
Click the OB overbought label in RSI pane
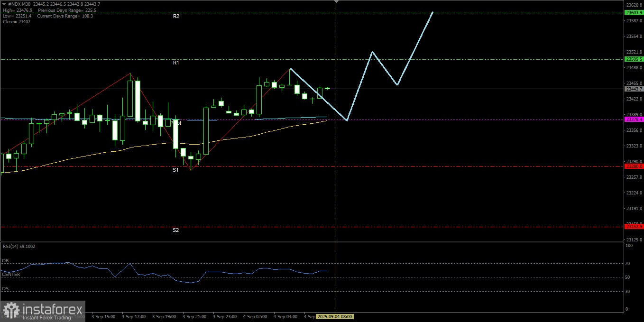[x=5, y=261]
